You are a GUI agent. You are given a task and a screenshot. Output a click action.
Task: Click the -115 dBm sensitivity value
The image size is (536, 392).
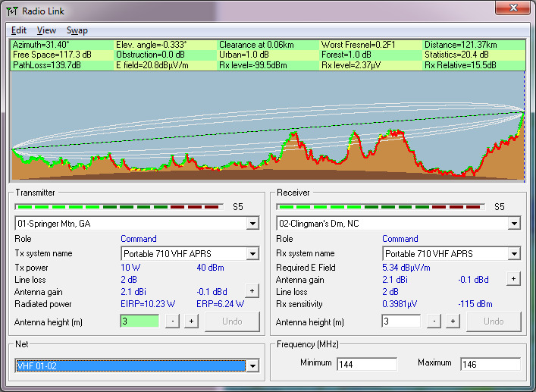click(x=475, y=304)
